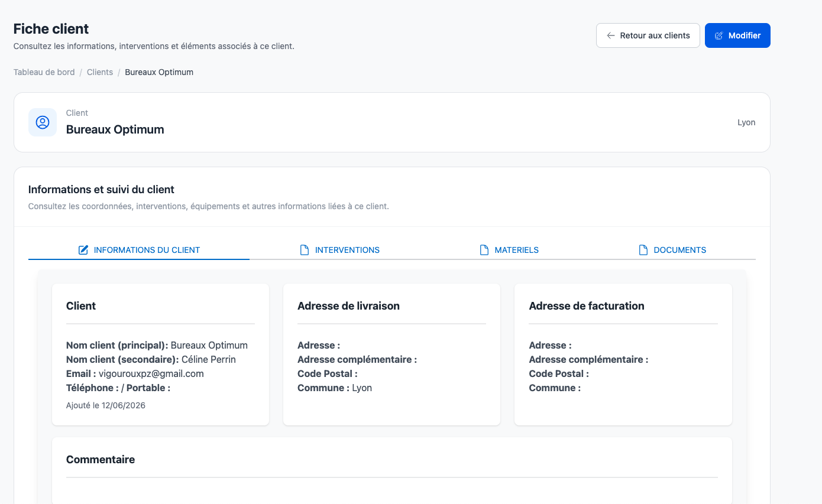The image size is (822, 504).
Task: Switch to the Materiels tab
Action: click(509, 250)
